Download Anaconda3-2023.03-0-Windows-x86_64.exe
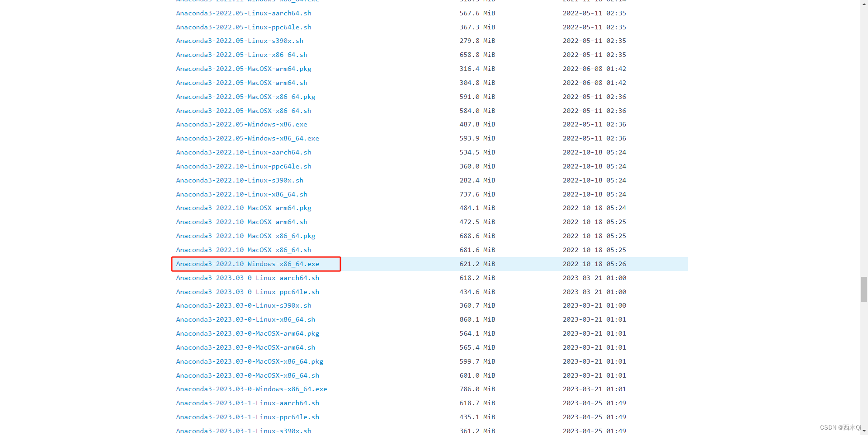The image size is (868, 435). coord(251,389)
